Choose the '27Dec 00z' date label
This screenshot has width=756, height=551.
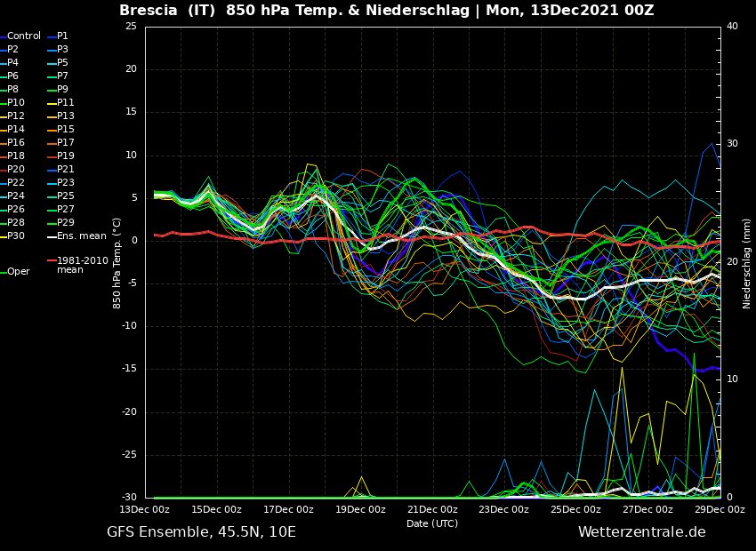649,509
